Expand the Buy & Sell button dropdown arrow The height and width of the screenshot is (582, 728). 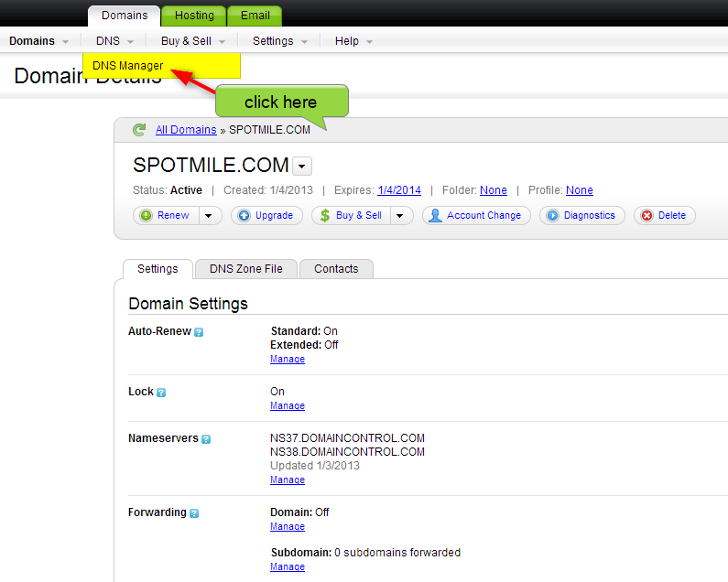point(400,215)
